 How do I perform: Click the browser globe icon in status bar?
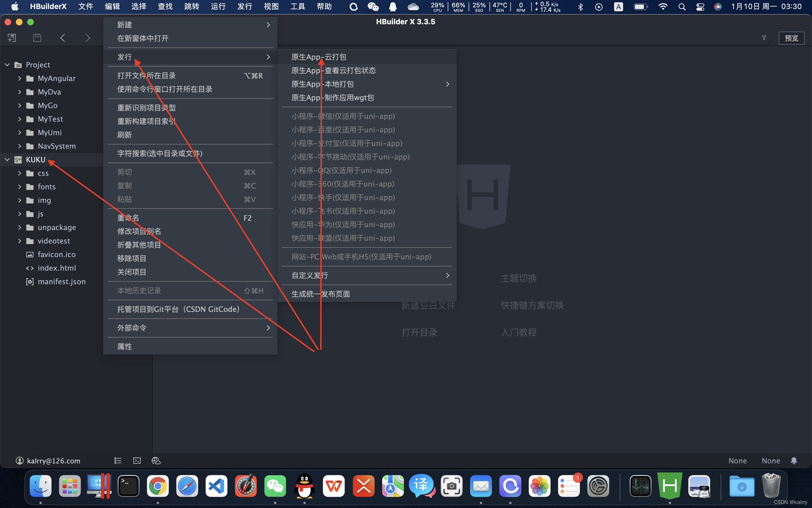156,461
